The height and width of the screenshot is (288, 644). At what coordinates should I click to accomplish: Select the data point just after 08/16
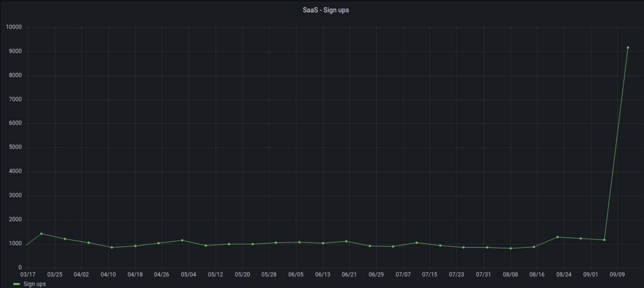point(534,247)
